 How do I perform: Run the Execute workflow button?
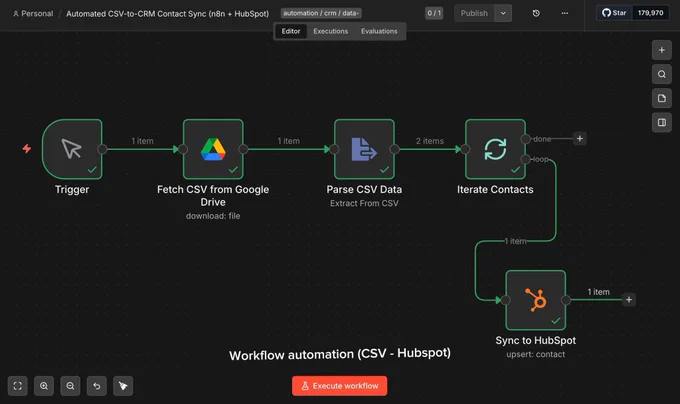coord(340,386)
